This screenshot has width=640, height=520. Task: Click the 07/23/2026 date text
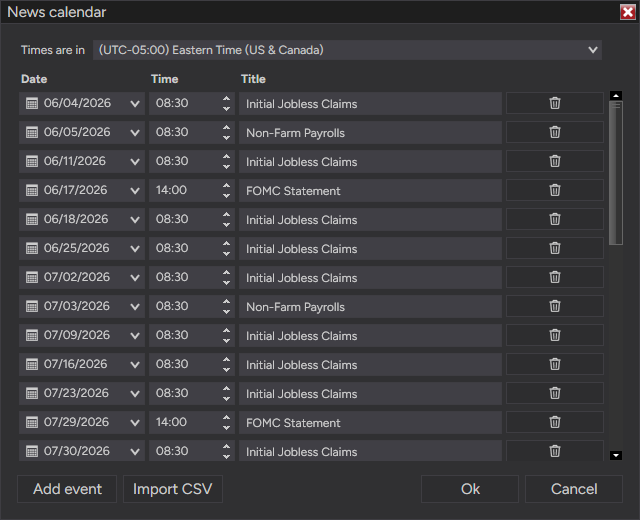[x=76, y=393]
